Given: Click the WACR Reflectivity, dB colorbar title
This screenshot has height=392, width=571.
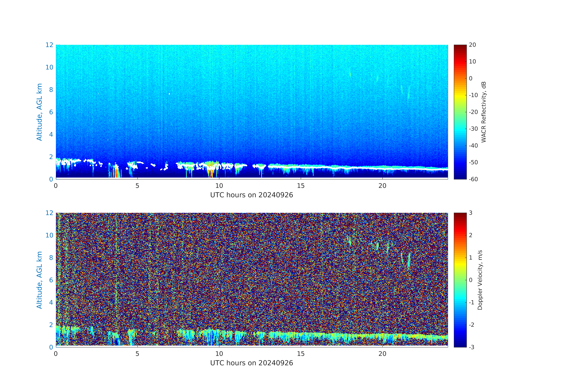Looking at the screenshot, I should (x=483, y=112).
